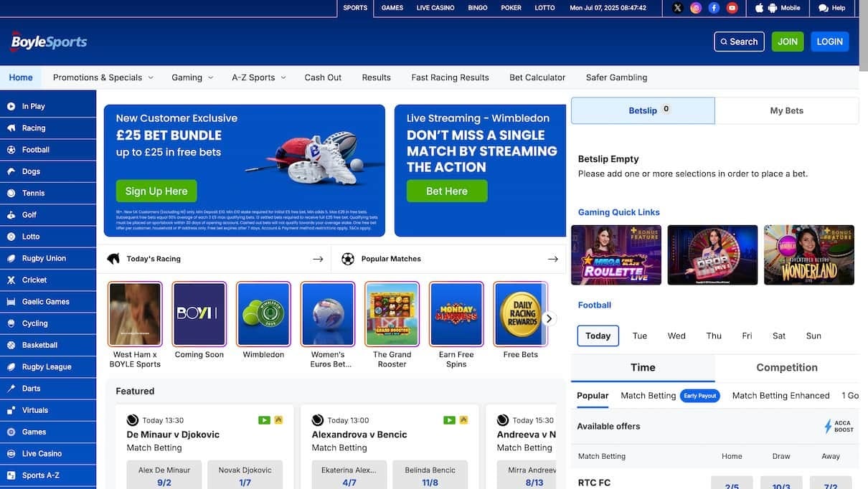868x489 pixels.
Task: Switch to the My Bets tab
Action: [787, 110]
